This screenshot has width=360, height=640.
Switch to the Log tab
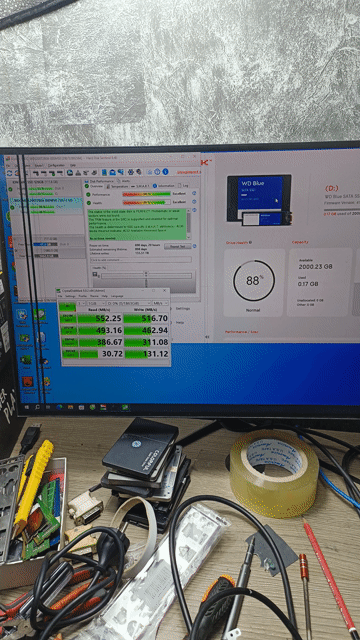(183, 185)
